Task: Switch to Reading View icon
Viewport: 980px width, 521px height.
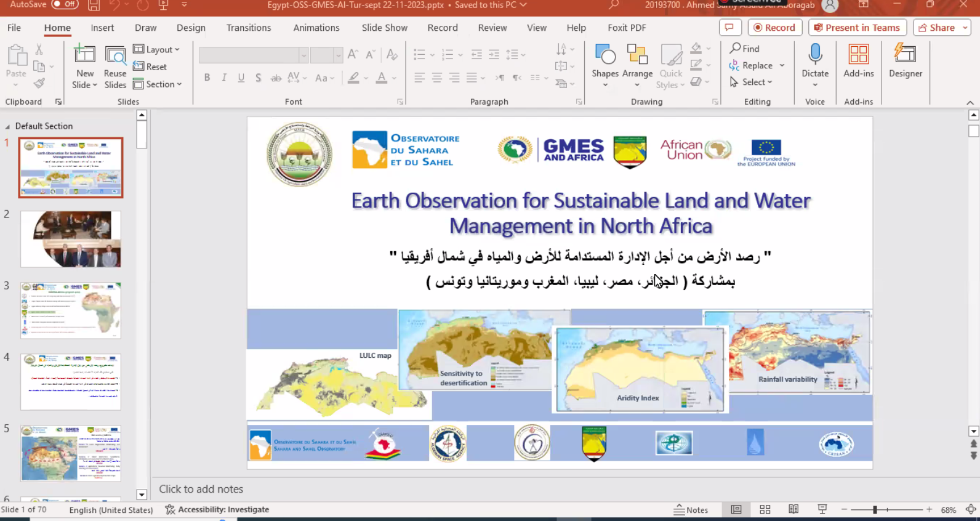Action: click(x=793, y=509)
